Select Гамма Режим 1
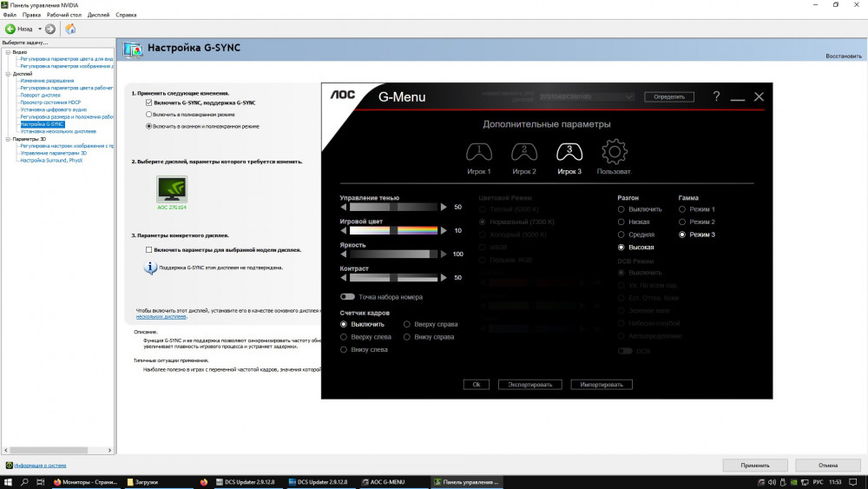The width and height of the screenshot is (868, 489). (682, 209)
